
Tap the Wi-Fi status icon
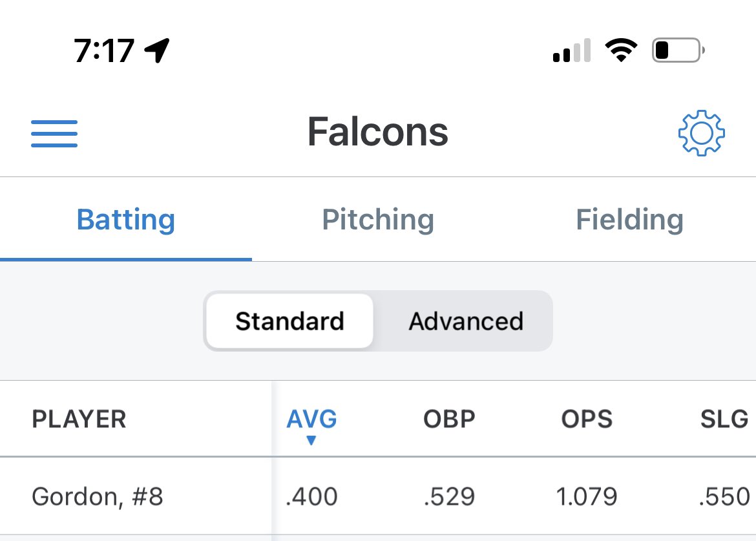click(x=621, y=50)
